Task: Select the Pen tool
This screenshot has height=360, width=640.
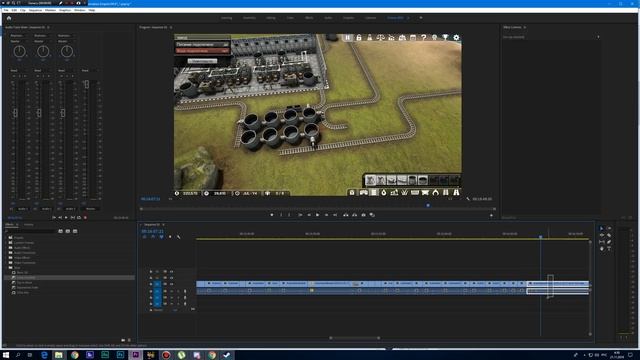Action: [x=609, y=242]
